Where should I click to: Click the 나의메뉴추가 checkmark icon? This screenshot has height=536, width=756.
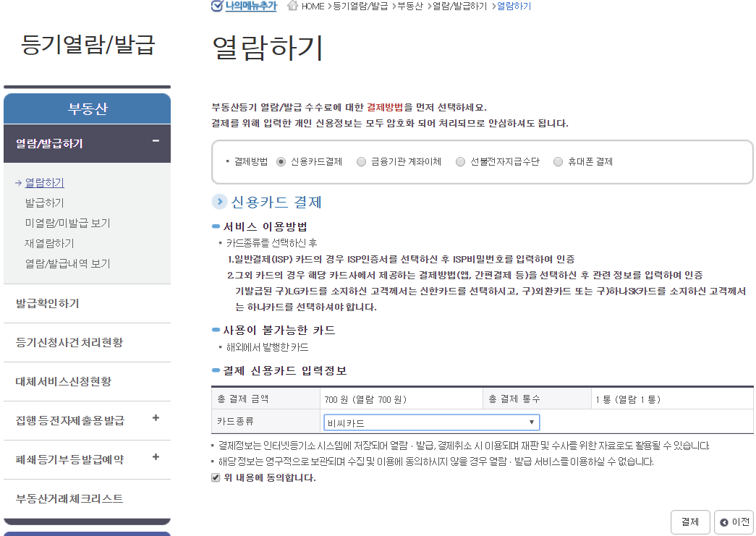point(217,6)
